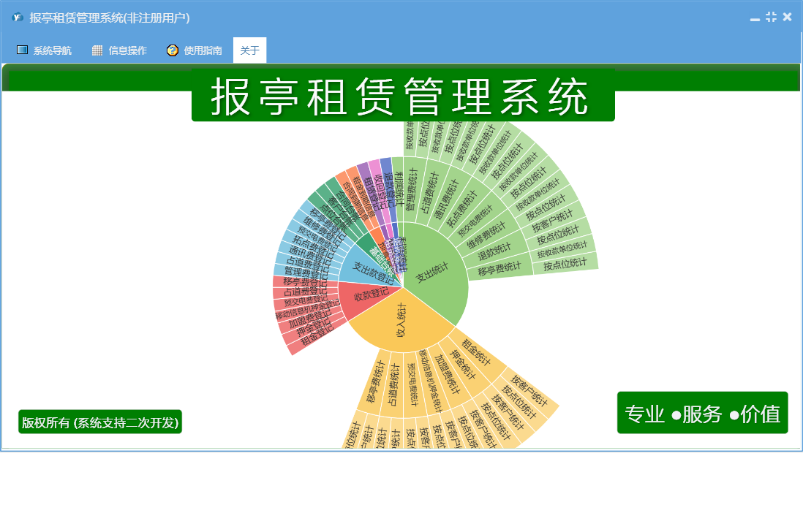Click the 报亭租赁管理系统 title banner

pyautogui.click(x=403, y=96)
